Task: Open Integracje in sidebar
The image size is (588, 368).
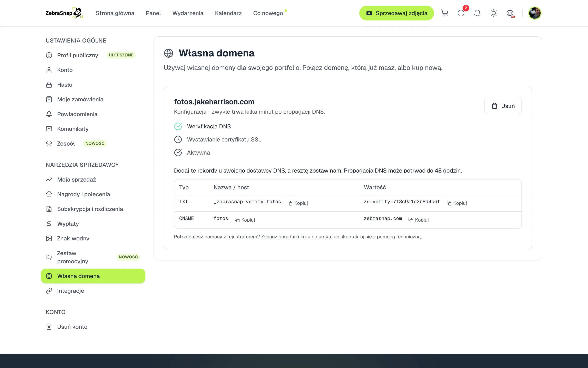Action: (93, 291)
